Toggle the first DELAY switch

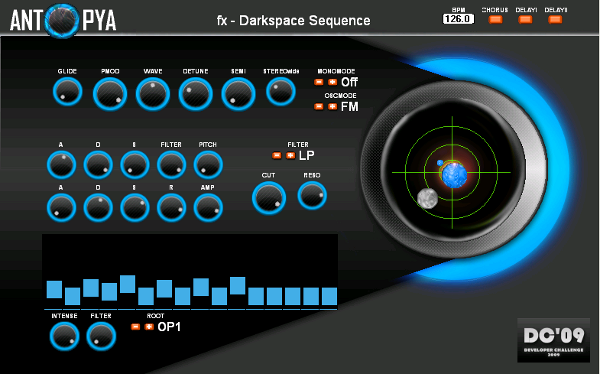(525, 19)
